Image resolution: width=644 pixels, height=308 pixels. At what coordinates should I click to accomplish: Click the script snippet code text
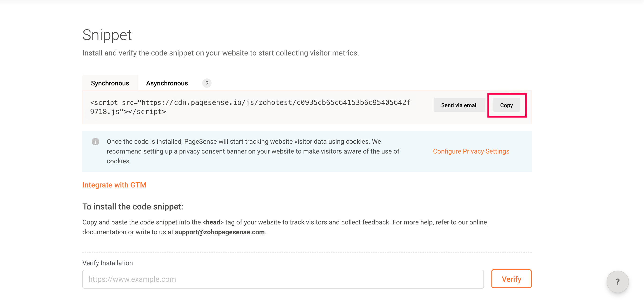pos(250,107)
